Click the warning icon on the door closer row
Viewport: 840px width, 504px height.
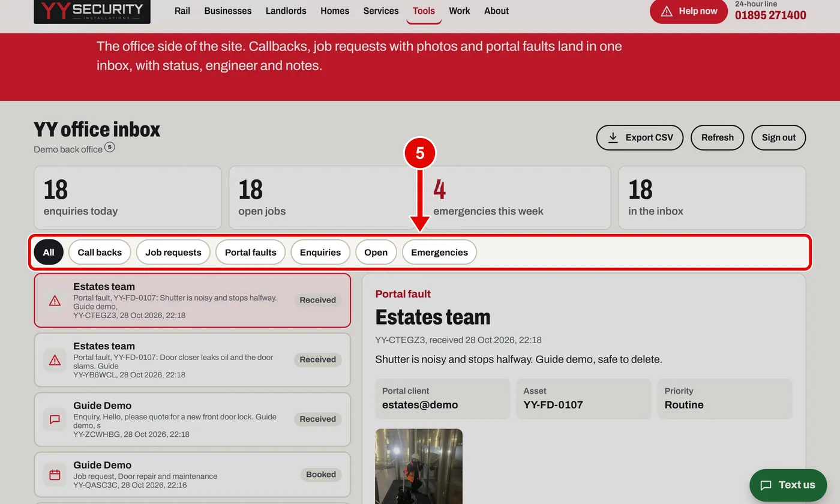pos(55,360)
